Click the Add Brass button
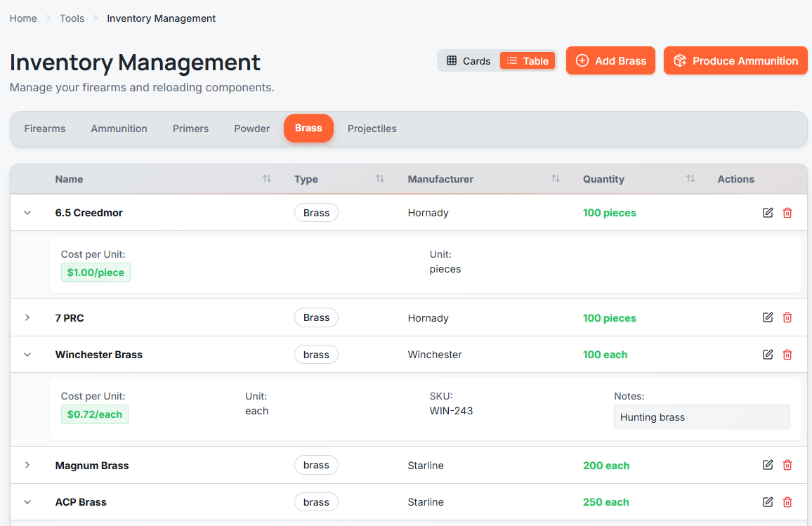 (x=610, y=61)
